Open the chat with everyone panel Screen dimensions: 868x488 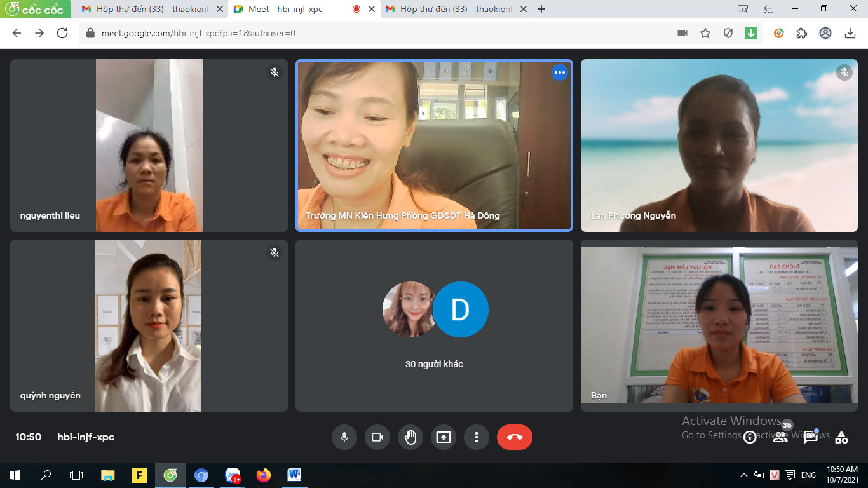811,437
